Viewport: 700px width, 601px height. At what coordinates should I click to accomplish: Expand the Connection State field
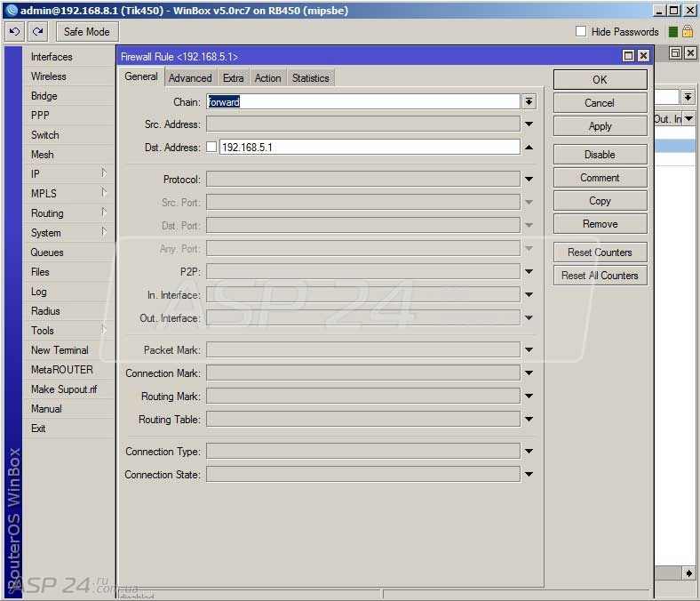(x=529, y=475)
